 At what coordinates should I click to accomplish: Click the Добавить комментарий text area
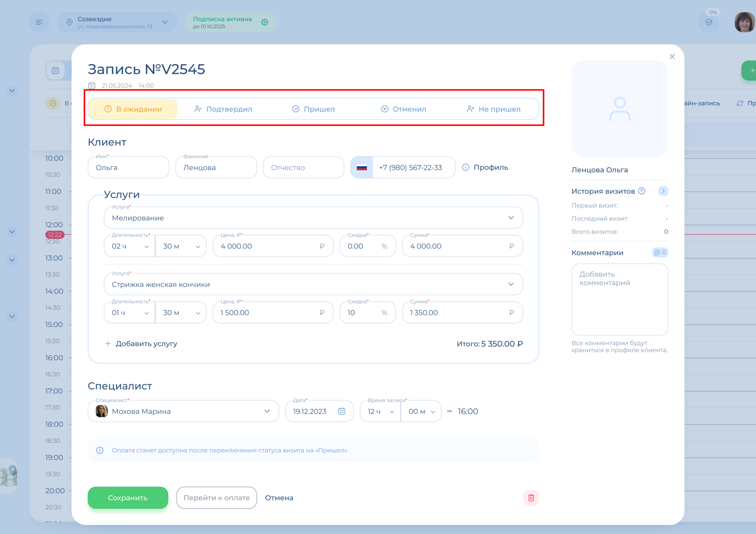(619, 299)
